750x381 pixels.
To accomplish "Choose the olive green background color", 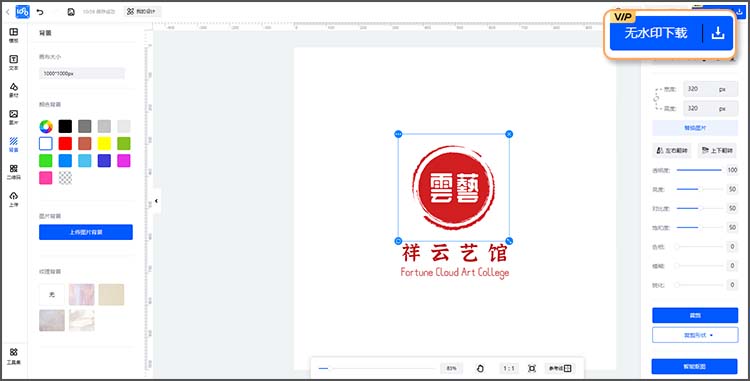I will 124,143.
